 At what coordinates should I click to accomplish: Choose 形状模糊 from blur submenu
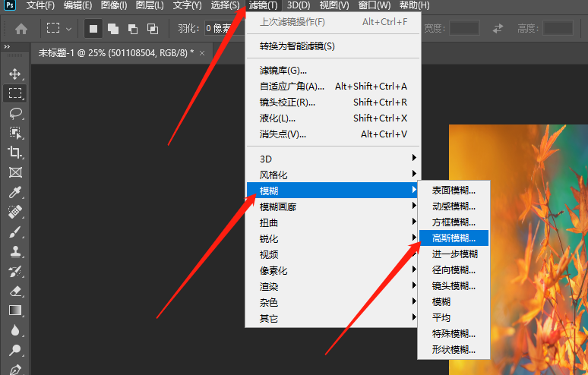pyautogui.click(x=454, y=349)
